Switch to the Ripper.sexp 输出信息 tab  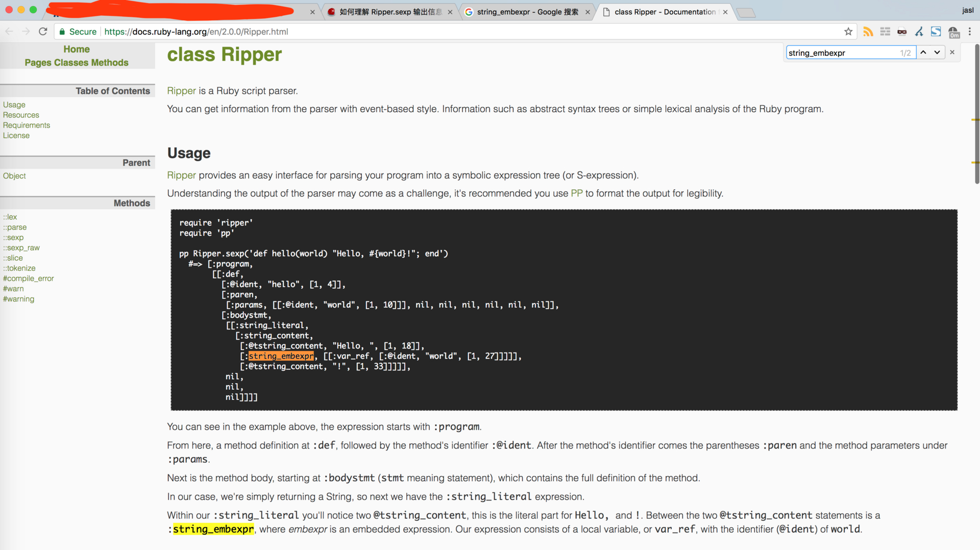(x=390, y=12)
